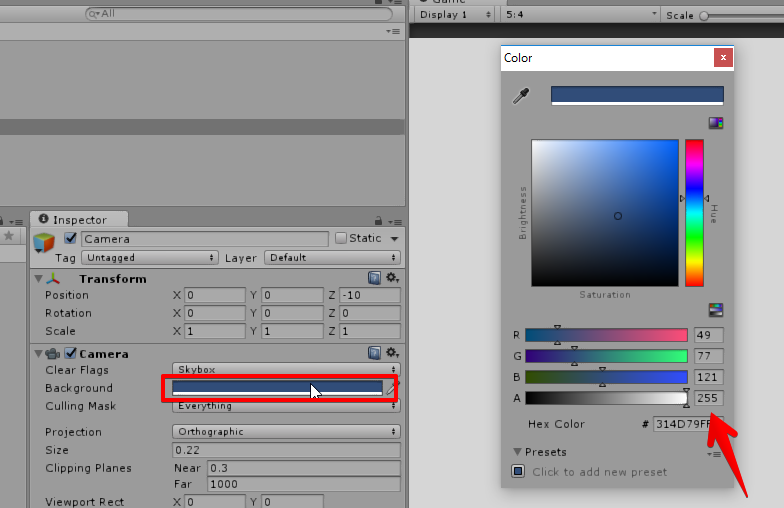784x508 pixels.
Task: Open the Tag dropdown showing Untagged
Action: 150,258
